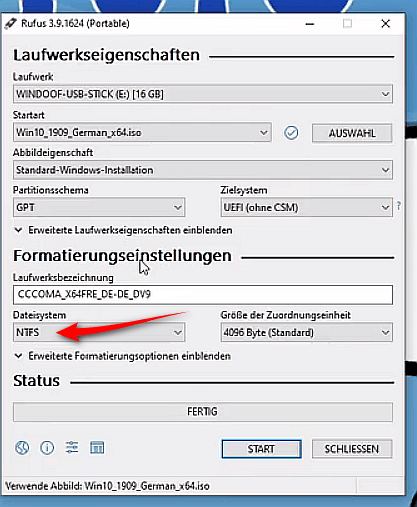Click the checksum checkmark icon beside the ISO
The height and width of the screenshot is (507, 417).
tap(291, 133)
